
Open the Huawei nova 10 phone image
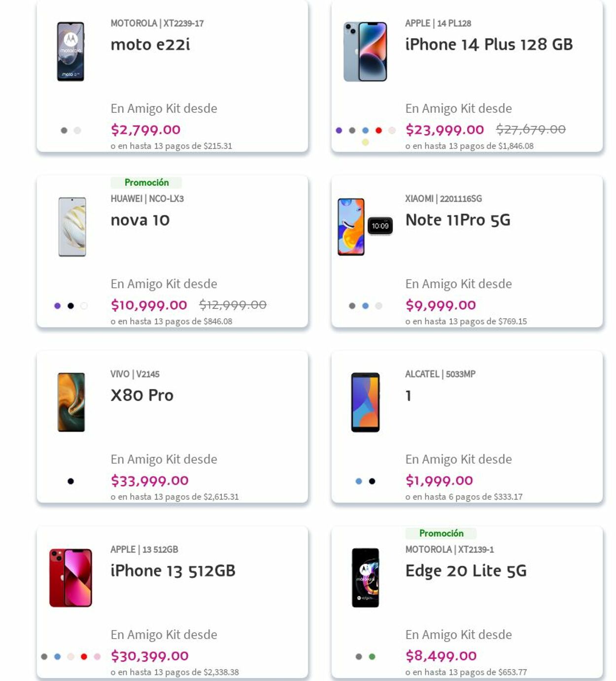(x=72, y=227)
